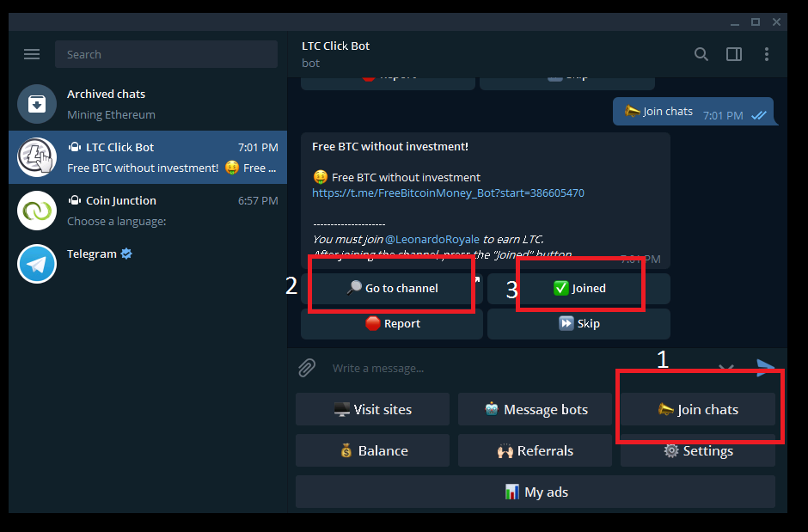Select Balance on bot keyboard
The width and height of the screenshot is (808, 532).
[x=372, y=450]
